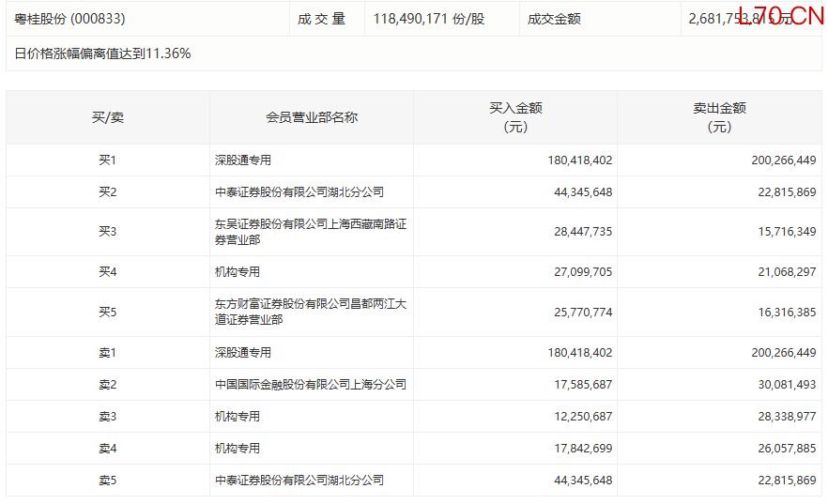Click 深股通专用 in the 卖1 row
The image size is (828, 504).
[242, 353]
